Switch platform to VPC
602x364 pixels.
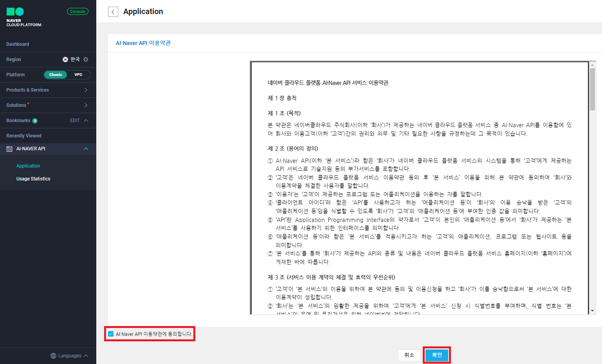pyautogui.click(x=78, y=75)
